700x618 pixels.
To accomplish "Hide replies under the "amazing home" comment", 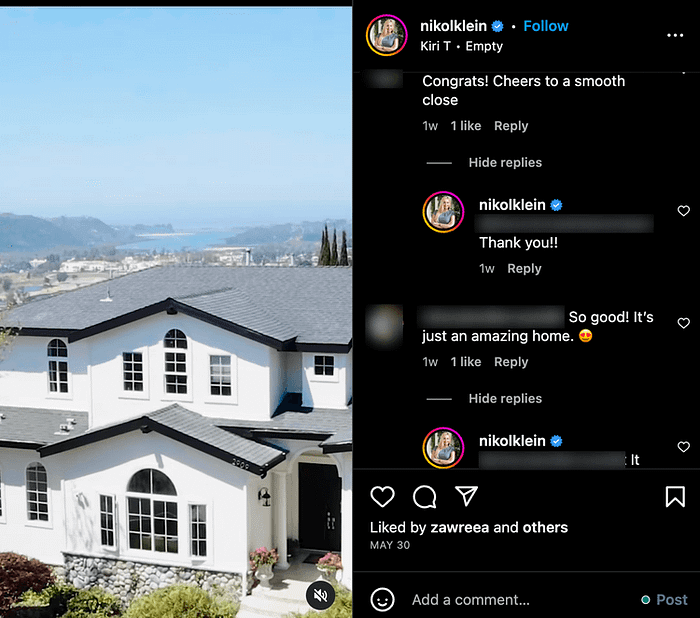I will 505,398.
